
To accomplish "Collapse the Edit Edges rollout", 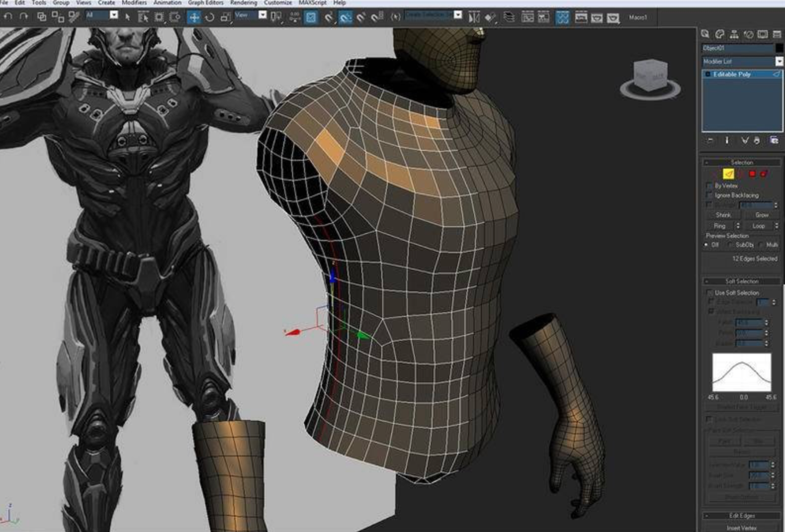I will 741,515.
